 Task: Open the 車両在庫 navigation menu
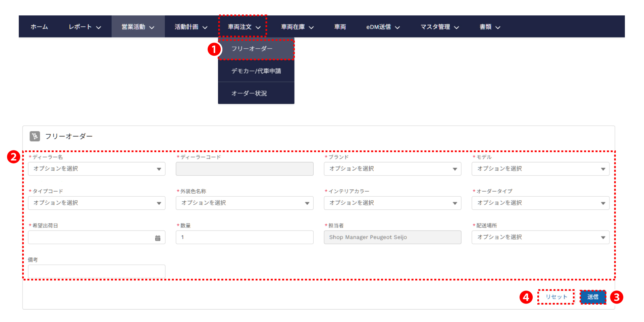297,27
